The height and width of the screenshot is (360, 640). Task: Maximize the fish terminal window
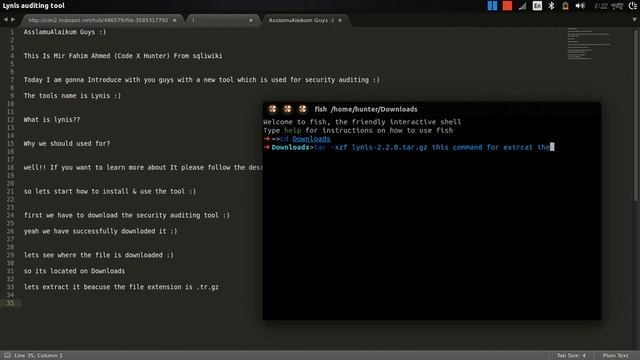tap(302, 109)
